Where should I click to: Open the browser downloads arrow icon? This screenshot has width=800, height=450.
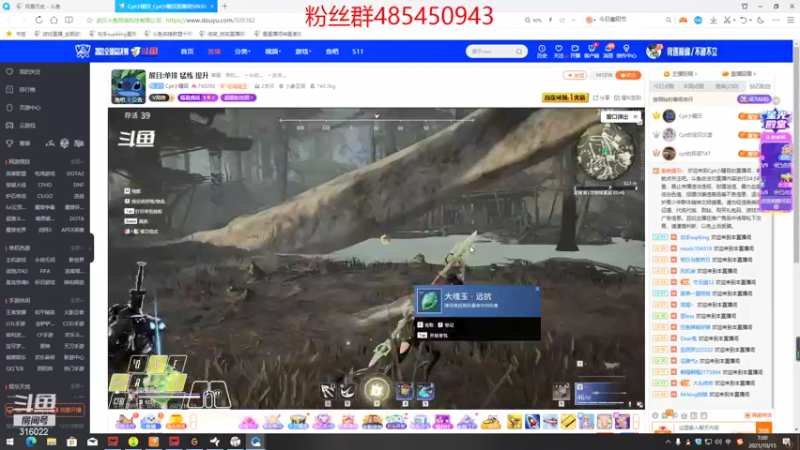coord(713,20)
